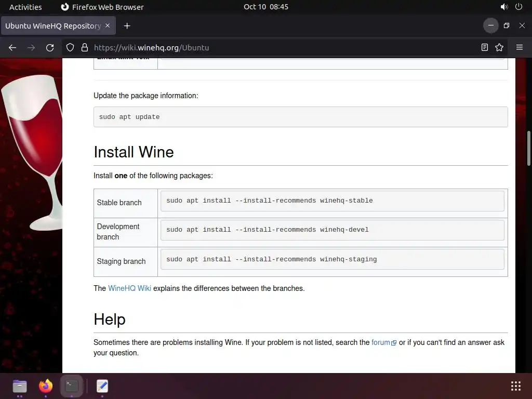Click 'Install one of the following packages' text
Image resolution: width=532 pixels, height=399 pixels.
point(153,176)
